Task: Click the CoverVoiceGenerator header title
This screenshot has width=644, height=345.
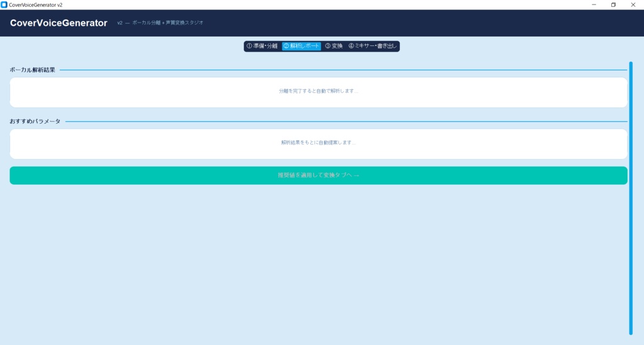Action: pos(58,23)
